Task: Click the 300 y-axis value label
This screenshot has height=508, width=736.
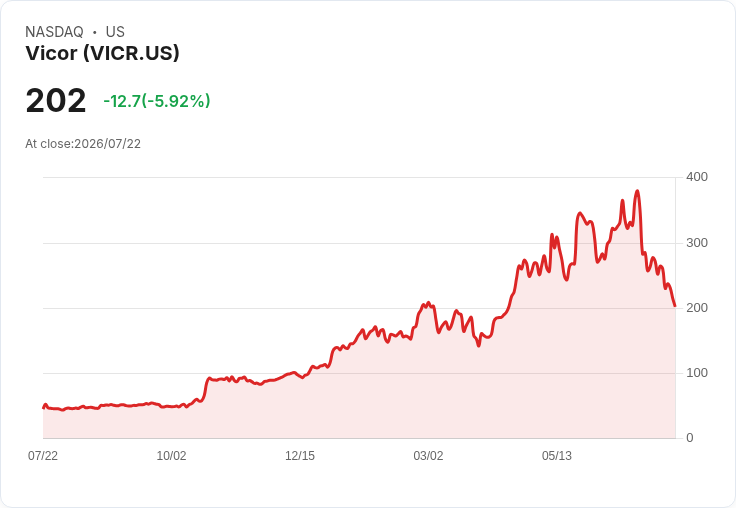Action: coord(697,243)
